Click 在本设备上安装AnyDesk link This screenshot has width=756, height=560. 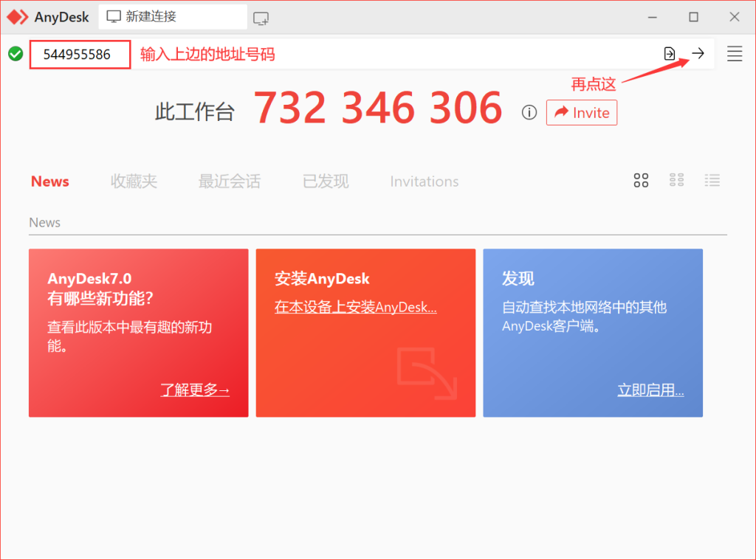point(356,307)
